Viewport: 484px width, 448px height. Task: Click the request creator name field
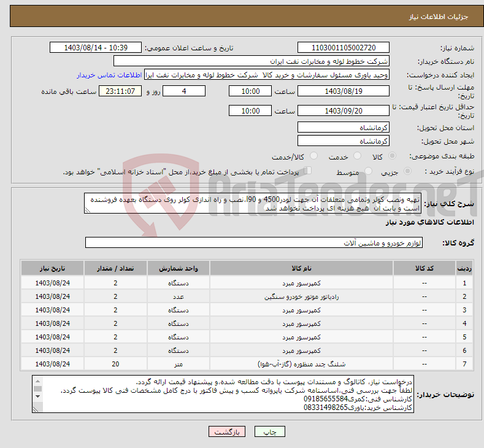click(267, 75)
